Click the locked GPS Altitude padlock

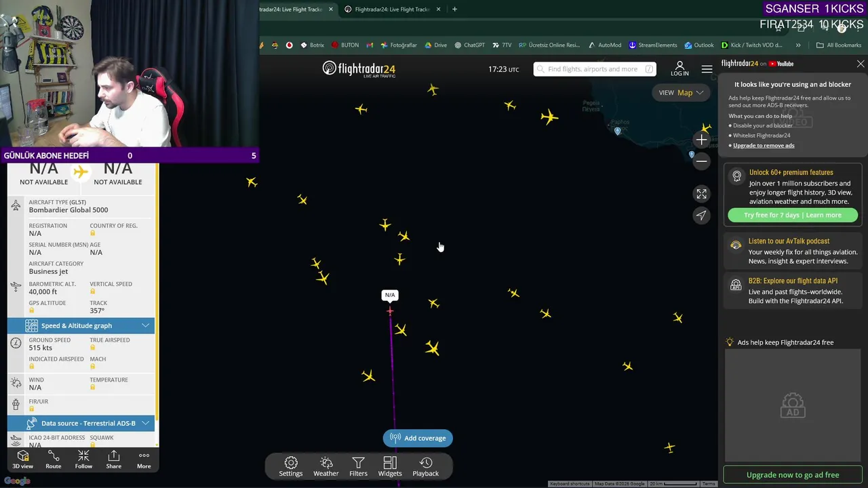32,310
